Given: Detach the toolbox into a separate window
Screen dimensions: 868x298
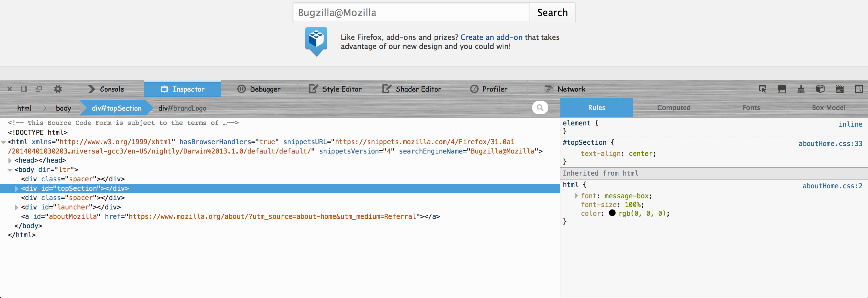Looking at the screenshot, I should click(38, 89).
